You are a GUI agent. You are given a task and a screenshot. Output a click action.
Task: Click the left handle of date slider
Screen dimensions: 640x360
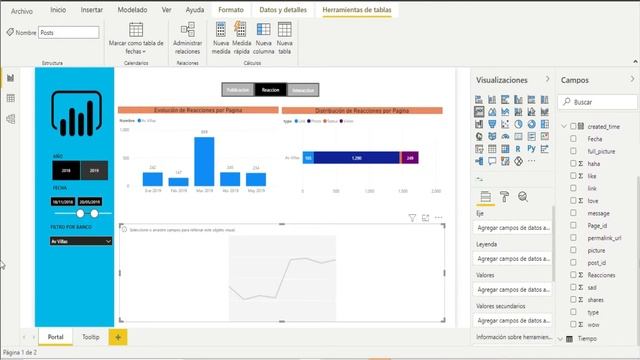point(80,213)
